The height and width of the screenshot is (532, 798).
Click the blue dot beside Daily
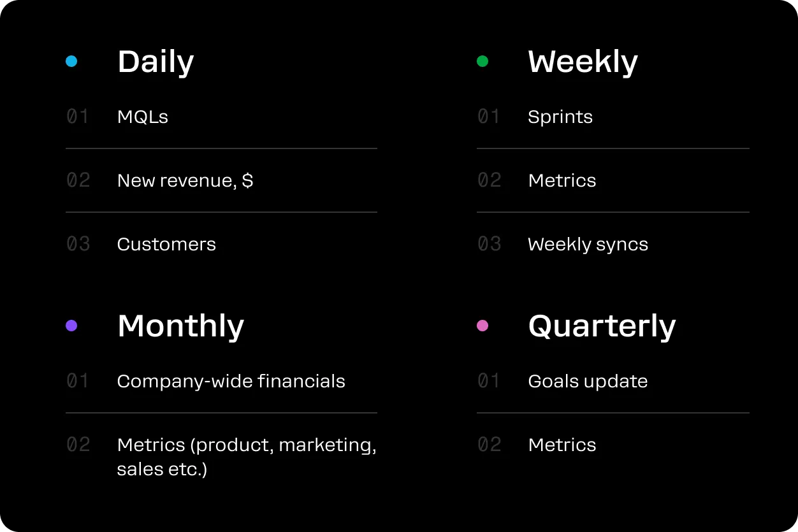[71, 61]
